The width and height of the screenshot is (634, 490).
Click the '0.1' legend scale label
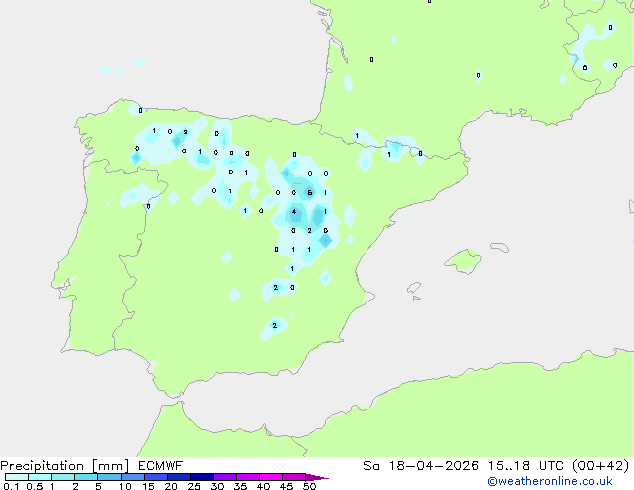(11, 486)
